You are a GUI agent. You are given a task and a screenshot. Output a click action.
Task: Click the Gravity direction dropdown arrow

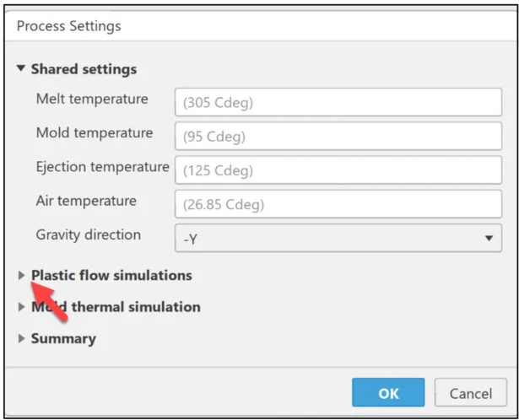489,239
